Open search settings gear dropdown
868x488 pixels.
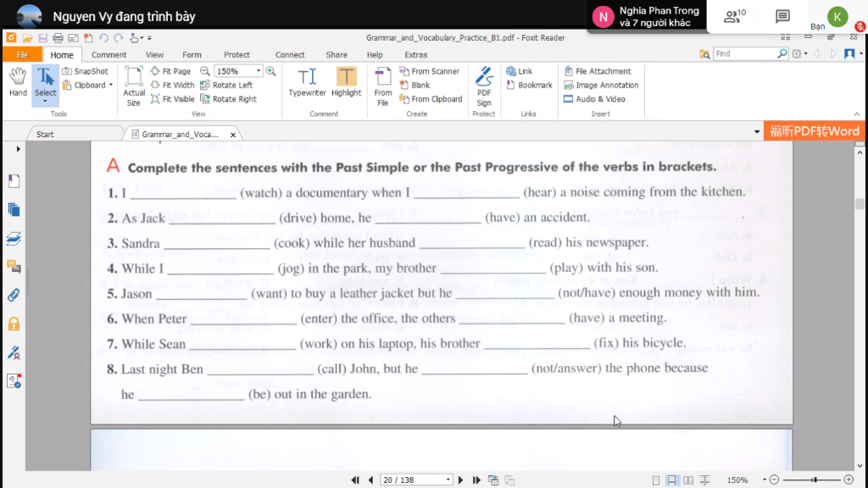(799, 53)
